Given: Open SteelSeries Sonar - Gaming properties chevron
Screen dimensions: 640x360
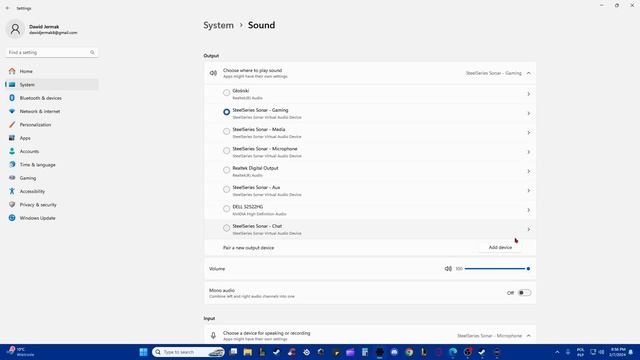Looking at the screenshot, I should (529, 113).
